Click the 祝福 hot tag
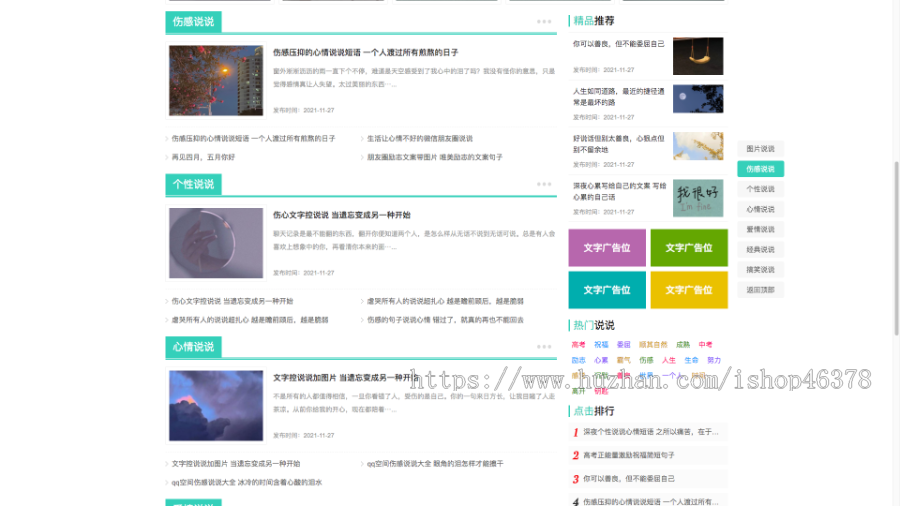This screenshot has height=506, width=900. [601, 345]
